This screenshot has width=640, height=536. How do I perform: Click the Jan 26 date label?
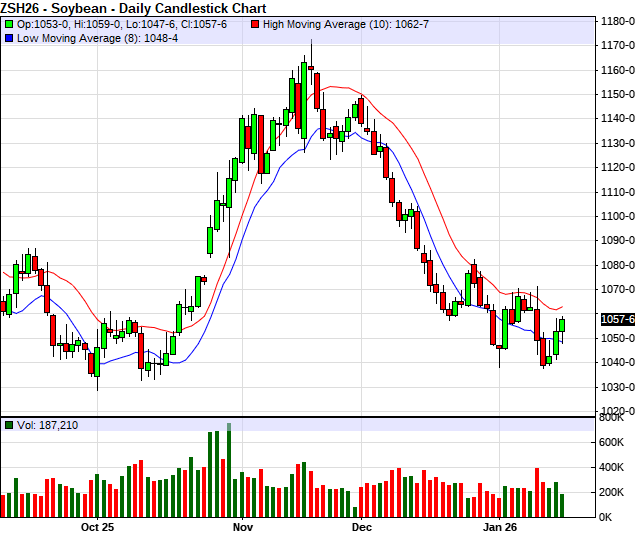(x=498, y=526)
